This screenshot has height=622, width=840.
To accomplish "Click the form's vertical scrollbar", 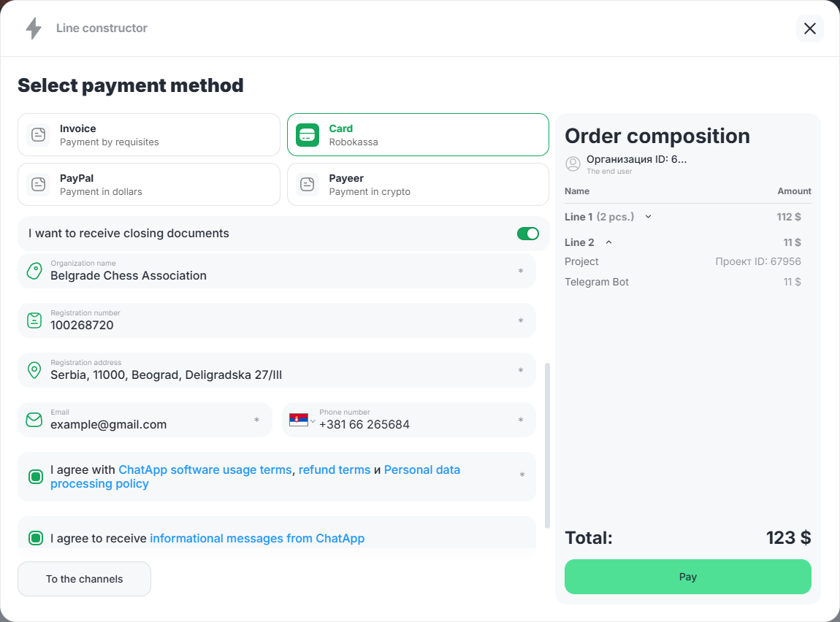I will tap(548, 444).
